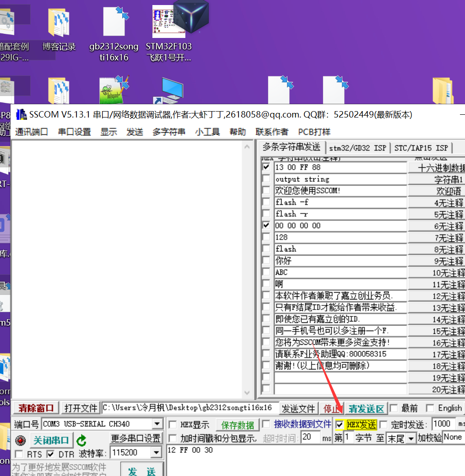Open the STM32F103 飞跃1号 desktop file
465x476 pixels.
click(169, 34)
